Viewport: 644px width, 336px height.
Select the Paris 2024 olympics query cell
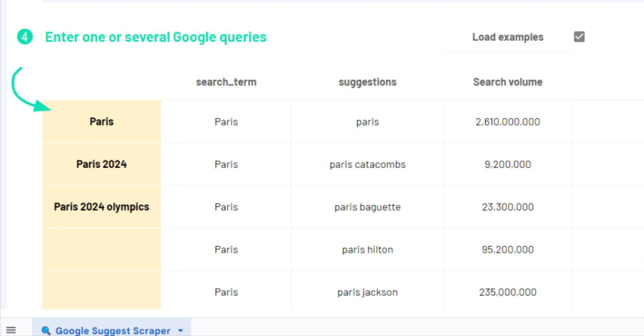(x=101, y=206)
